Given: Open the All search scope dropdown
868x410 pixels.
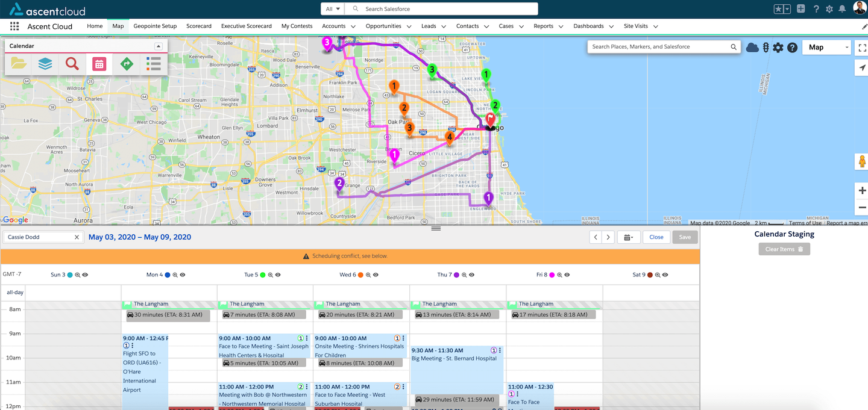Looking at the screenshot, I should pos(333,9).
